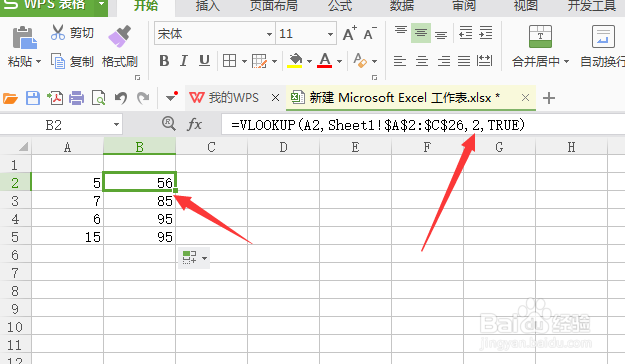Apply red font color A
This screenshot has height=364, width=625.
click(325, 61)
